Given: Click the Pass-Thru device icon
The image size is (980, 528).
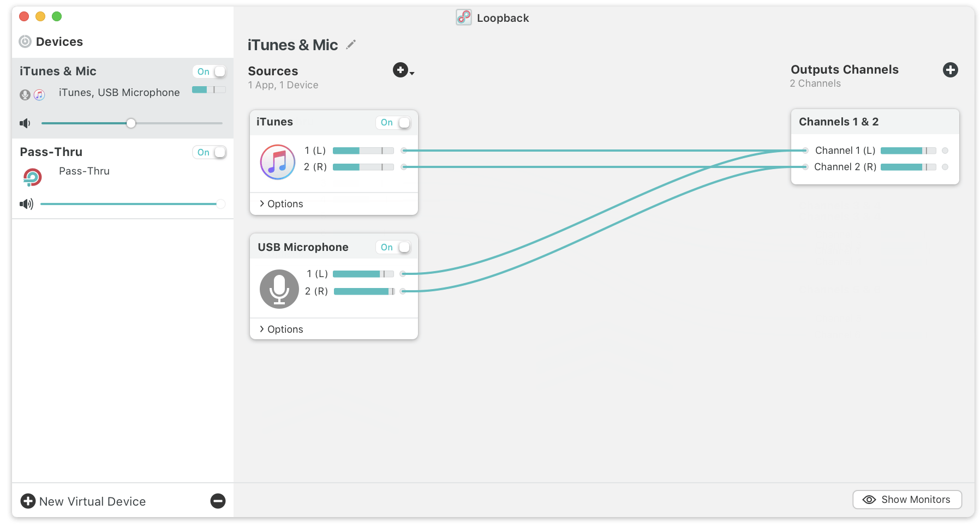Looking at the screenshot, I should [32, 177].
